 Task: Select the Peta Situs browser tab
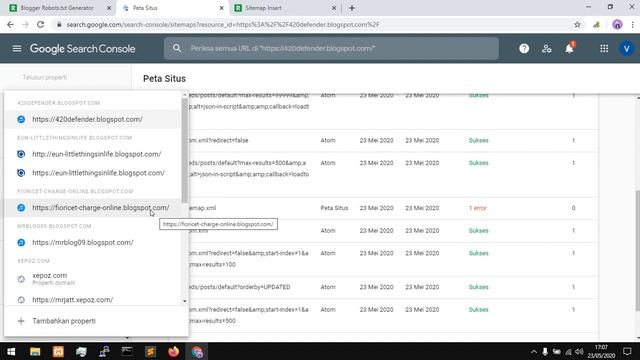tap(172, 8)
